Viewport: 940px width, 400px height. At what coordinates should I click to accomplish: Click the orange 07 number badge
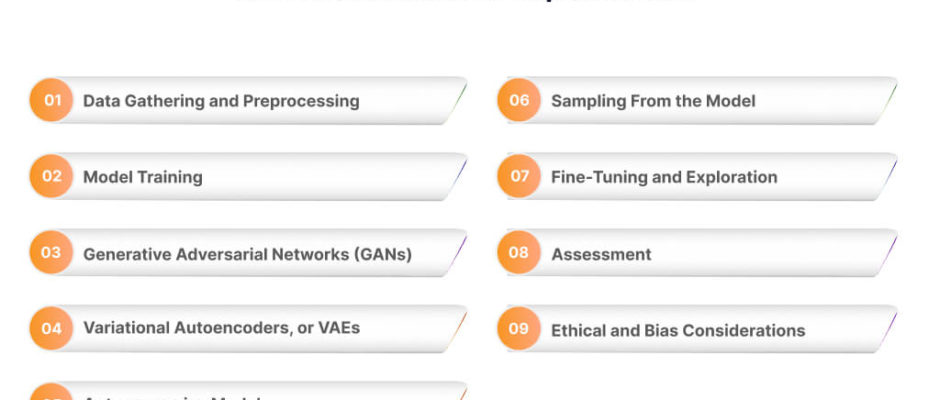pos(519,176)
